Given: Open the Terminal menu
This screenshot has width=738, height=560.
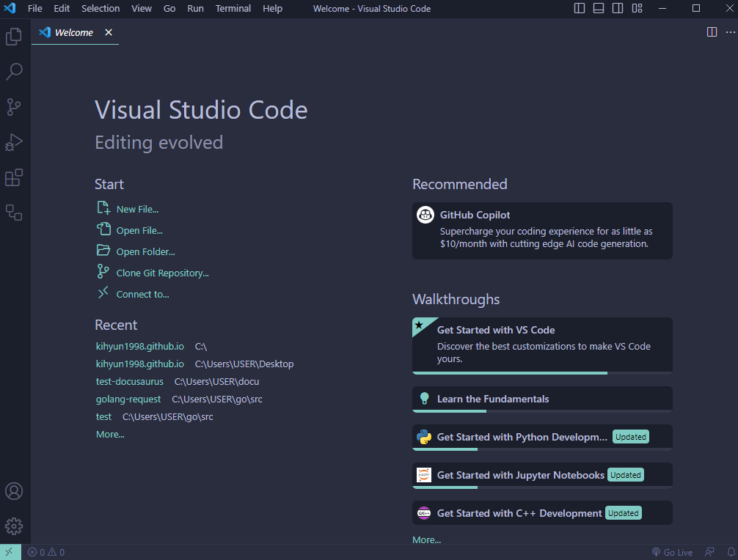Looking at the screenshot, I should (233, 9).
